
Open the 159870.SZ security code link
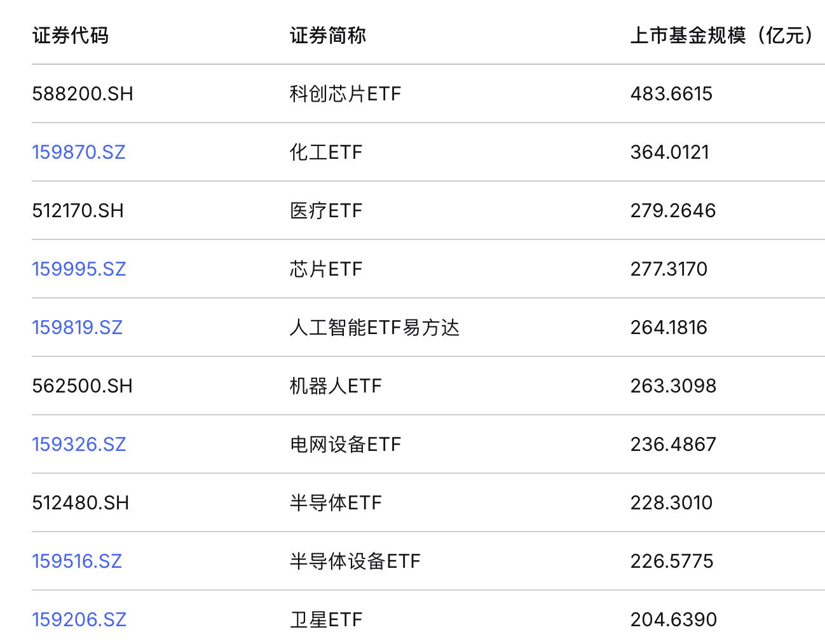[79, 152]
